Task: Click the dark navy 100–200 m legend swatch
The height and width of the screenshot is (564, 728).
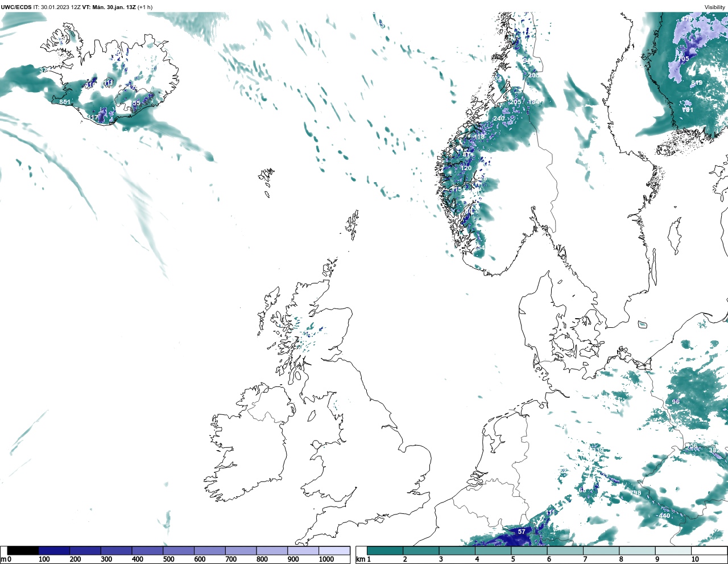Action: [54, 550]
